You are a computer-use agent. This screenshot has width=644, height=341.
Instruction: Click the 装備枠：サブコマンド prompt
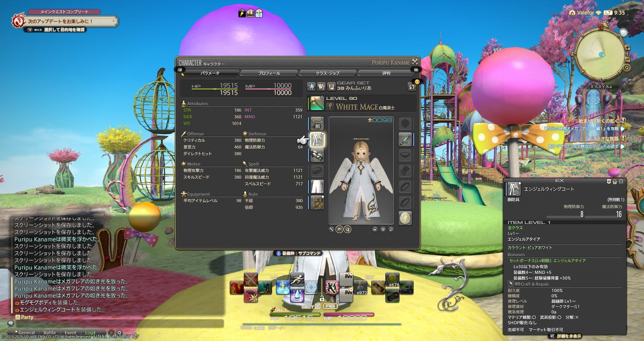pos(299,253)
